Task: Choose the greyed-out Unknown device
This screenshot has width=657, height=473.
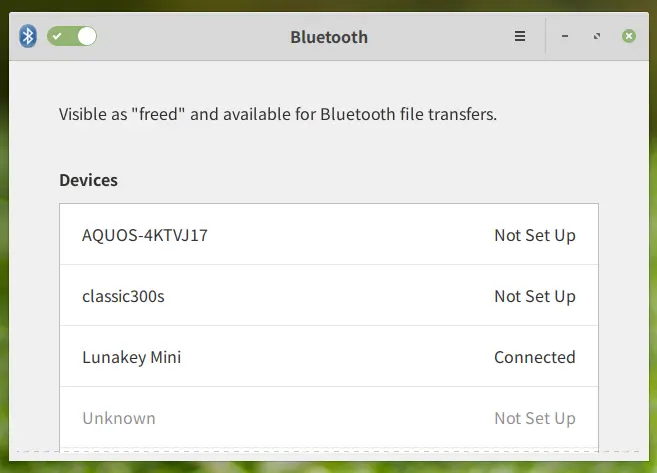Action: (329, 418)
